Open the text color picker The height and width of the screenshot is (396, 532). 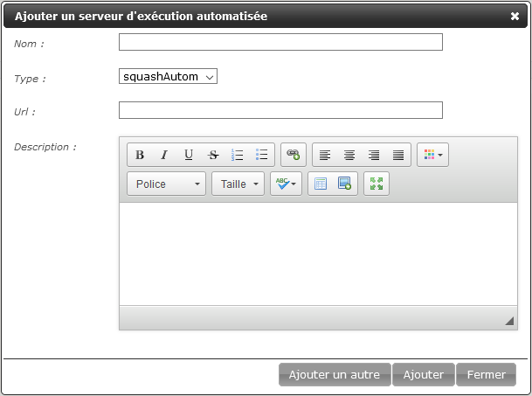(x=432, y=155)
